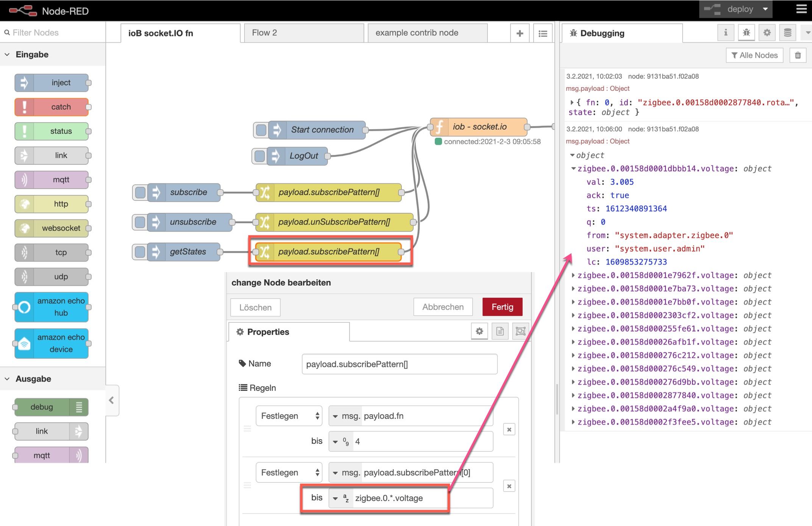Collapse the Ausgabe palette category
Screen dimensions: 812x526
tap(52, 379)
